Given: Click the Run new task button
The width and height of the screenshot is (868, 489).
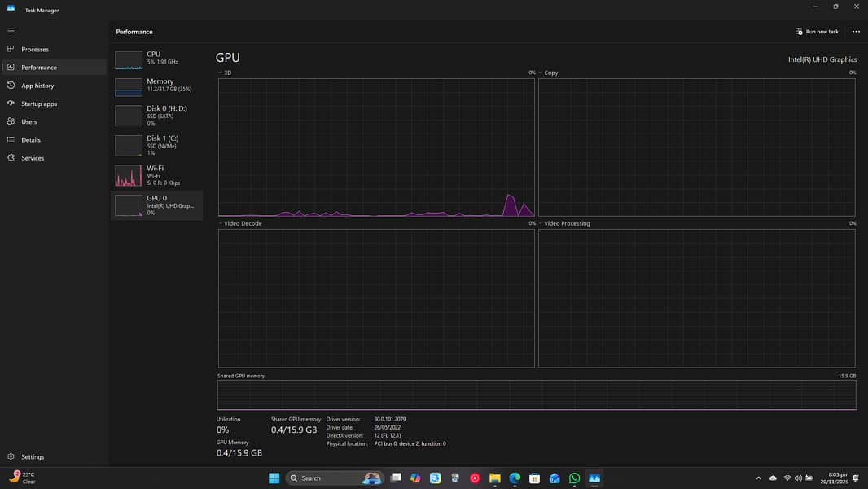Looking at the screenshot, I should pos(817,32).
